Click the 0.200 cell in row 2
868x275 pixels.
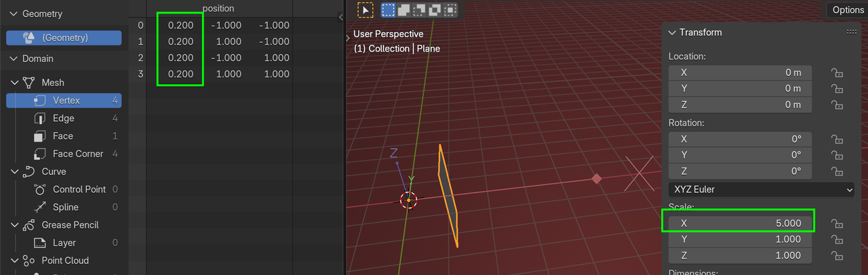(180, 58)
